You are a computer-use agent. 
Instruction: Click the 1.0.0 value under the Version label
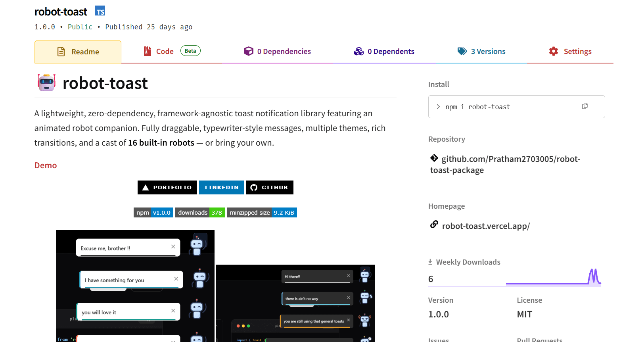coord(439,315)
